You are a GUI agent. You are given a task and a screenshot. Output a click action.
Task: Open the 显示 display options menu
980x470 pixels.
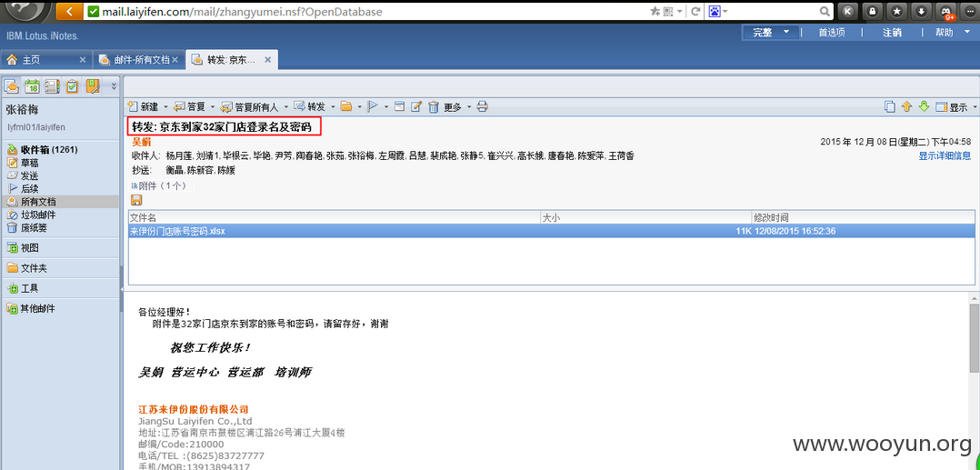coord(956,107)
